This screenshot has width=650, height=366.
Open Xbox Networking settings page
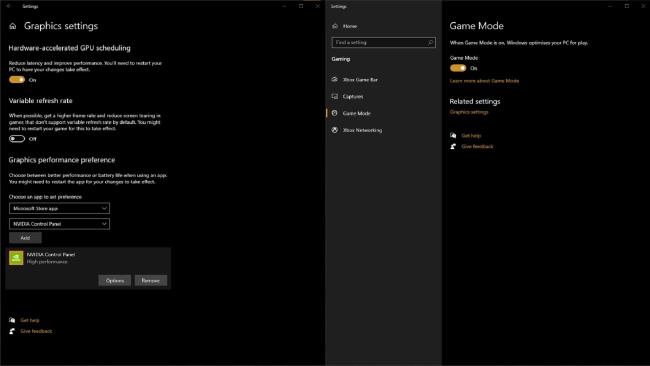(362, 130)
